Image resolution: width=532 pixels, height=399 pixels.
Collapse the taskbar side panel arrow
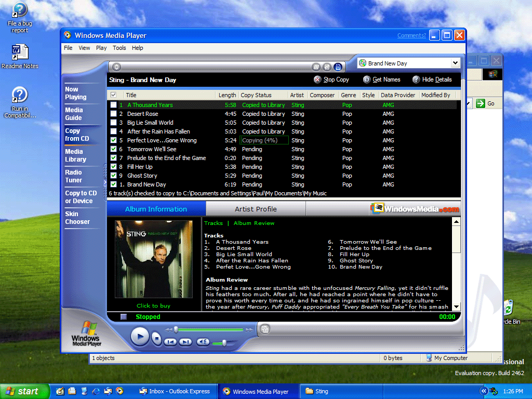[105, 182]
